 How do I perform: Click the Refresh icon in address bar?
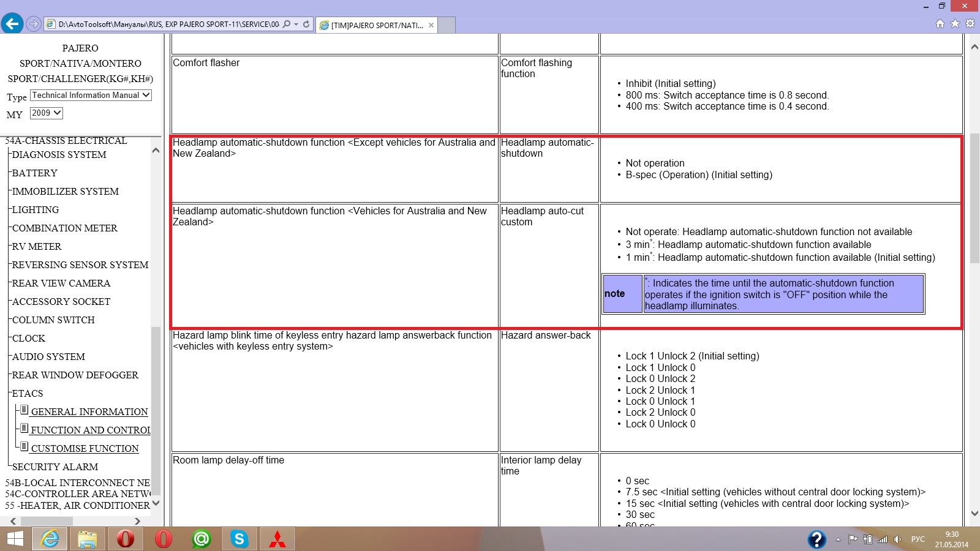pos(306,24)
